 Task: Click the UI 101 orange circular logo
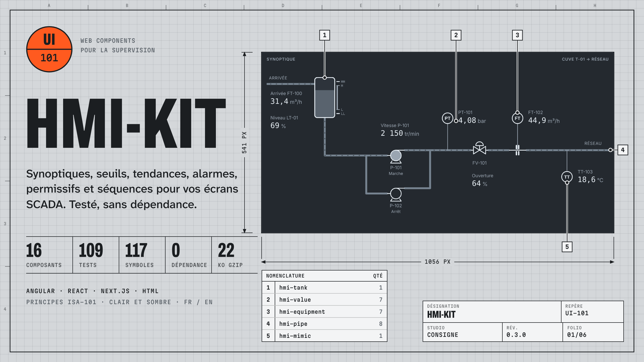click(x=49, y=49)
